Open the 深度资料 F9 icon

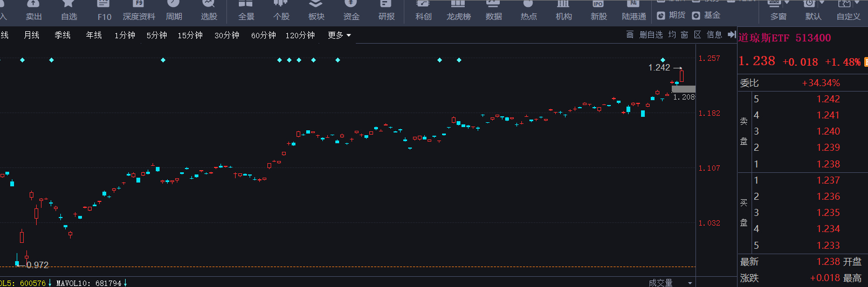click(x=139, y=11)
